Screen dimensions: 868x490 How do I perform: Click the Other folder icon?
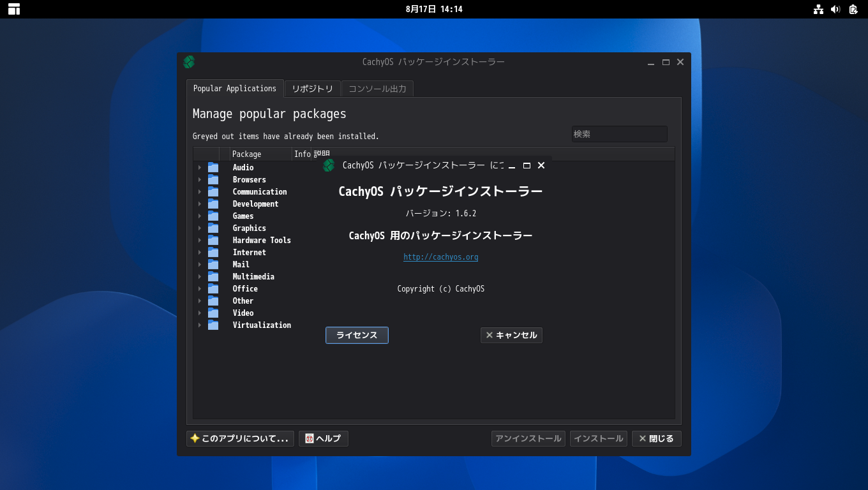click(213, 301)
